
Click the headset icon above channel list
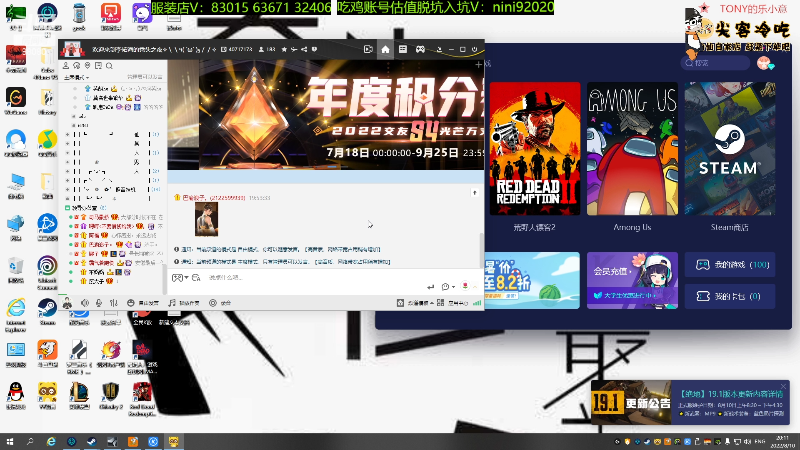77,66
